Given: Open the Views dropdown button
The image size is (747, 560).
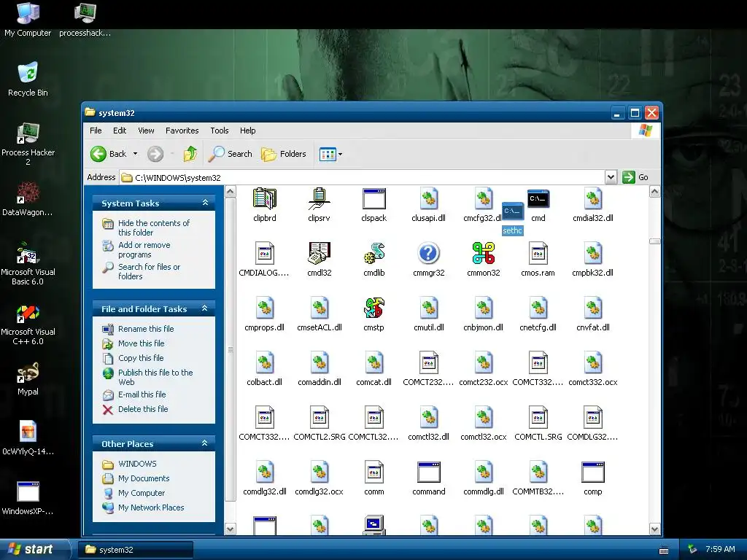Looking at the screenshot, I should pyautogui.click(x=330, y=154).
